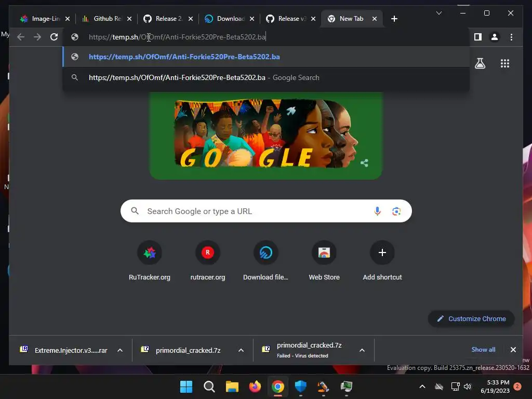This screenshot has width=532, height=399.
Task: Open the Chrome taskbar icon
Action: tap(277, 387)
